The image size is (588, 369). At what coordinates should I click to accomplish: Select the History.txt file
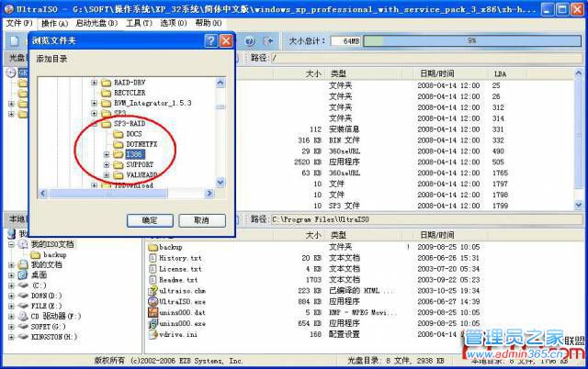click(x=175, y=258)
